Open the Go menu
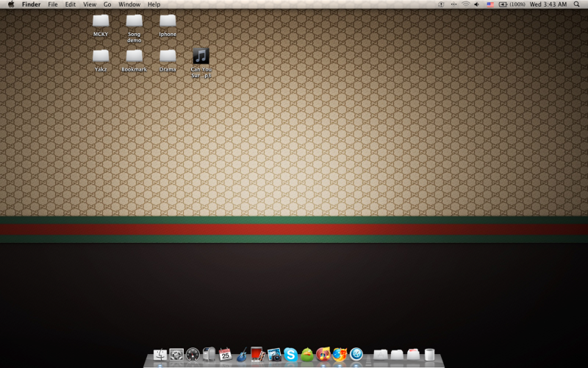This screenshot has width=588, height=368. coord(107,4)
